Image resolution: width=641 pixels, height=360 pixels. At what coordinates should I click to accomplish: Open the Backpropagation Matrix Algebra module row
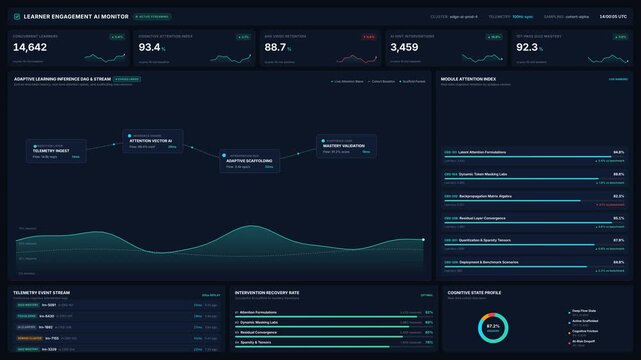pyautogui.click(x=534, y=201)
